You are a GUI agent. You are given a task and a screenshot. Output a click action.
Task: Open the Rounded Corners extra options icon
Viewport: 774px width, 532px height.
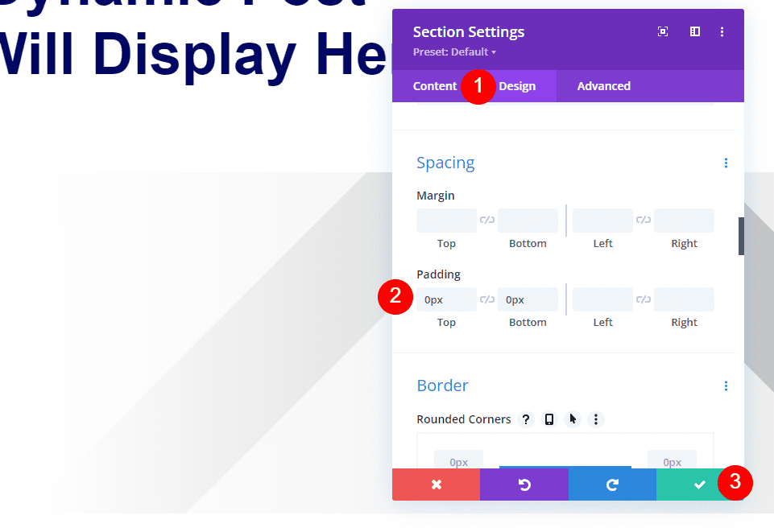pos(596,419)
